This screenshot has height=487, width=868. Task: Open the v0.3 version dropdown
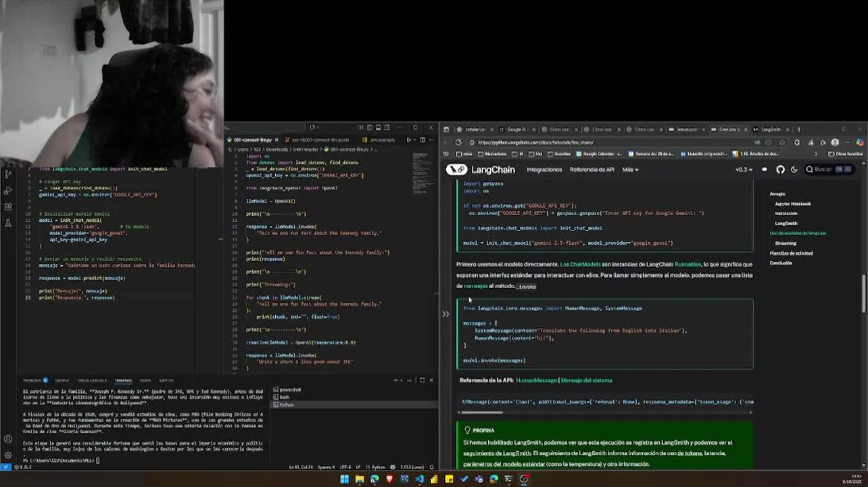744,170
